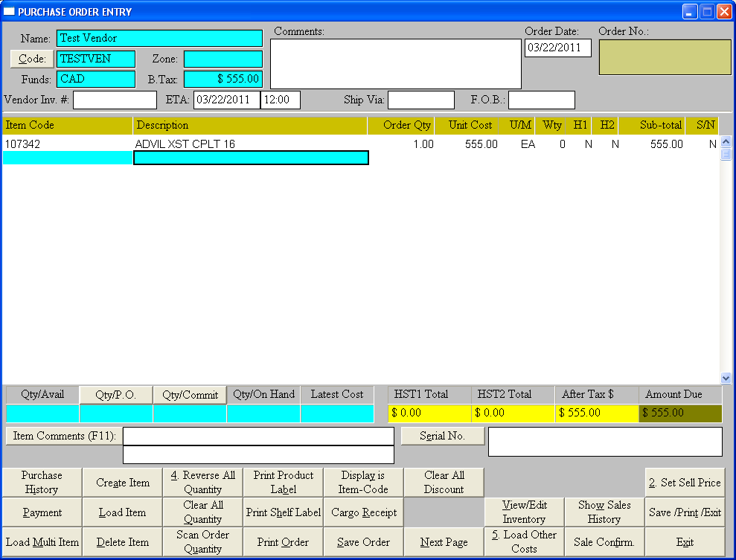Viewport: 736px width, 560px height.
Task: Open the Serial No. lookup
Action: pyautogui.click(x=442, y=437)
